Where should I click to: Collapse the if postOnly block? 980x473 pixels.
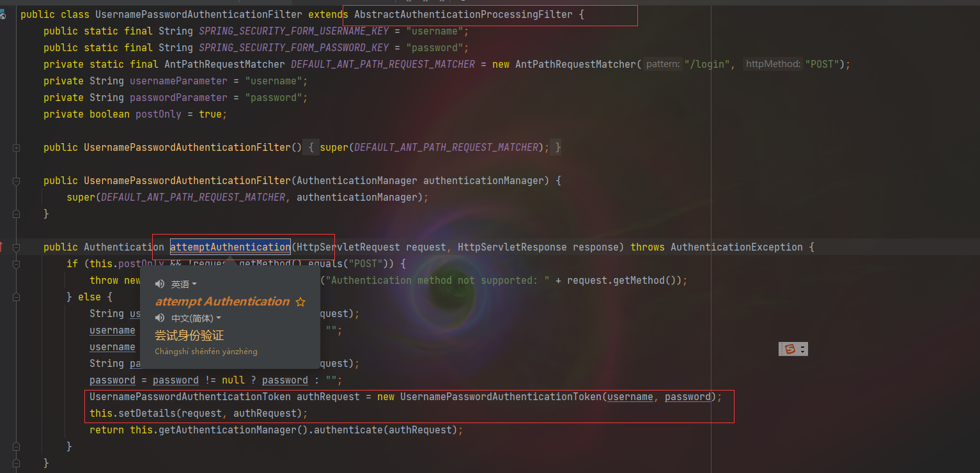pyautogui.click(x=16, y=264)
